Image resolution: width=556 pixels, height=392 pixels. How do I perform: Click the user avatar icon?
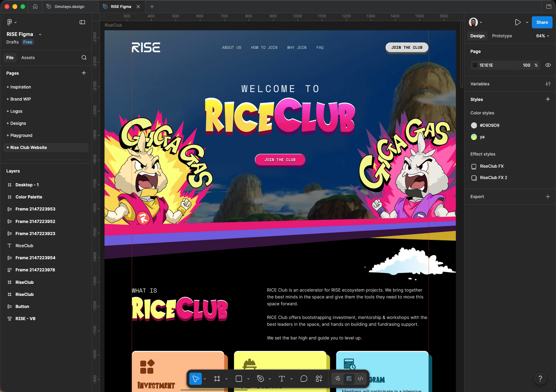(473, 22)
